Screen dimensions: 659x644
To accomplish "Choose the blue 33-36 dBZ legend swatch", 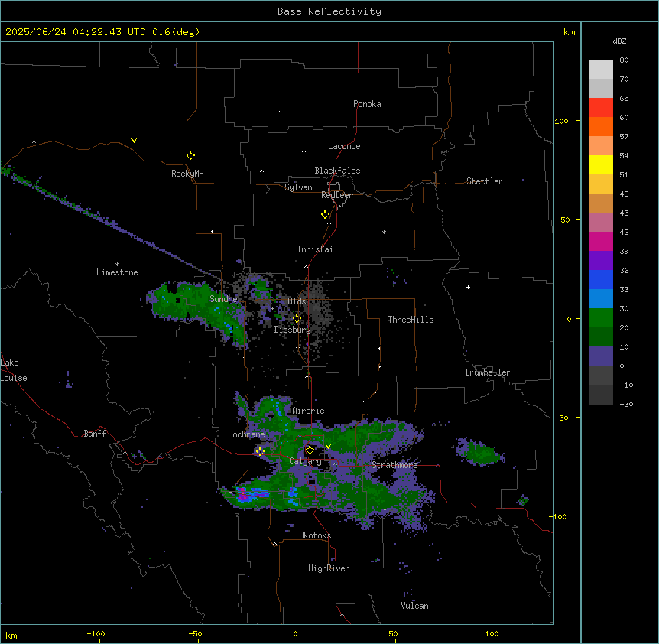I will (601, 279).
